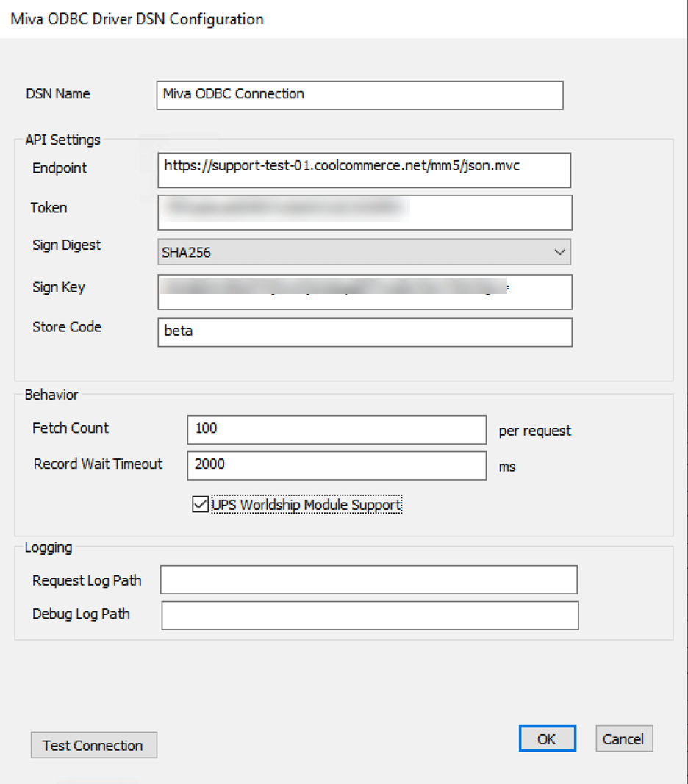The image size is (688, 784).
Task: Click the Sign Key field
Action: tap(365, 292)
